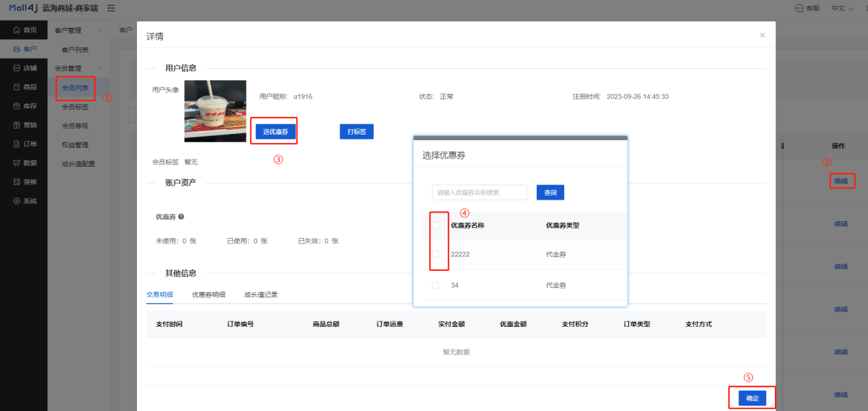The image size is (868, 411).
Task: Open 会员标签 submenu item
Action: tap(75, 107)
